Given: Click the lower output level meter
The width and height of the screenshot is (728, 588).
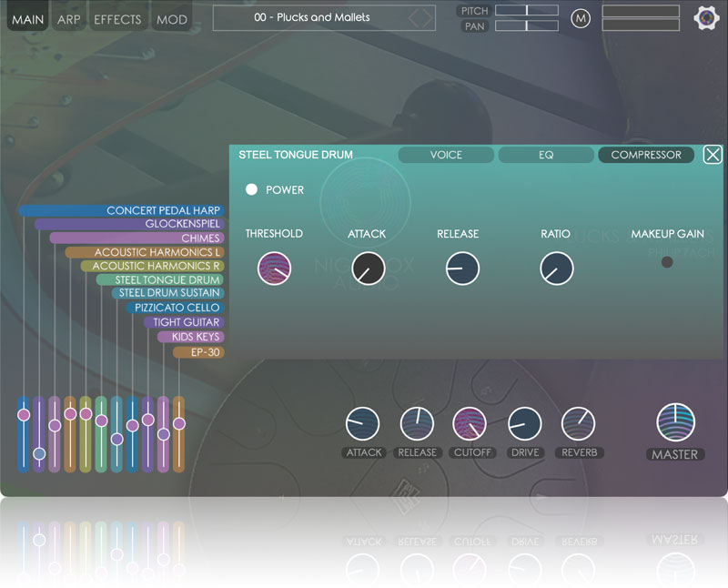Looking at the screenshot, I should coord(641,25).
